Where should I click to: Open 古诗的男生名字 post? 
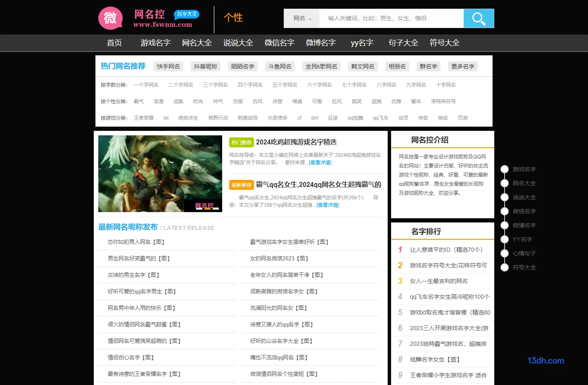134,275
